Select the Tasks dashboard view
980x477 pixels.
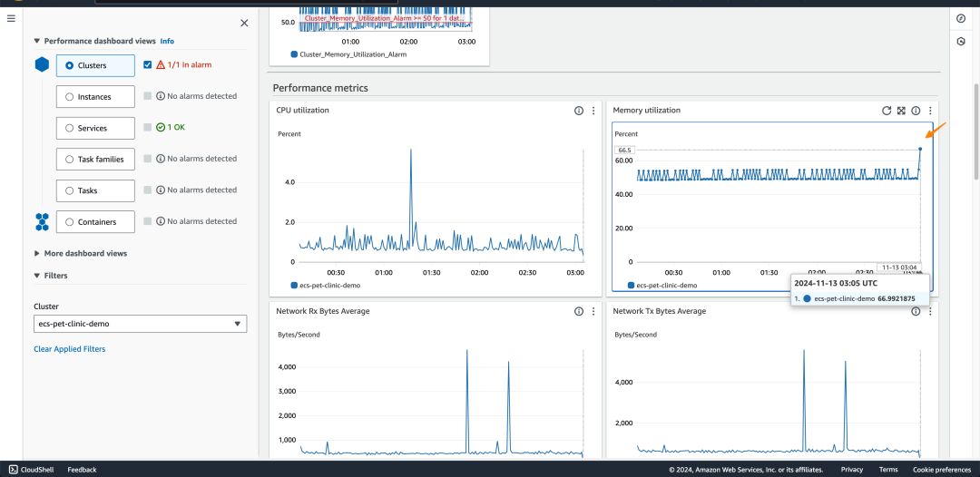pyautogui.click(x=95, y=190)
